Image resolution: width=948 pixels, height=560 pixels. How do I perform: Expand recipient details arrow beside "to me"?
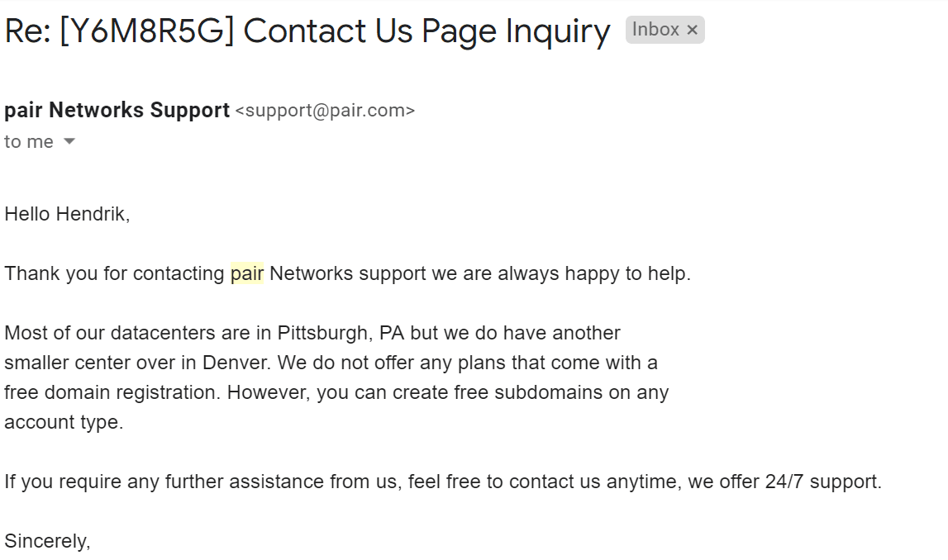[x=69, y=141]
